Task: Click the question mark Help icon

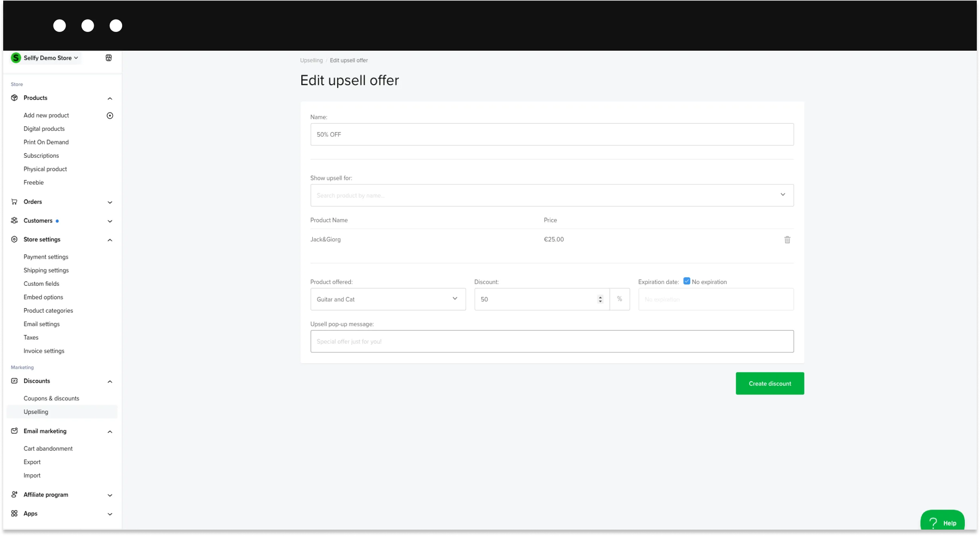Action: [933, 523]
